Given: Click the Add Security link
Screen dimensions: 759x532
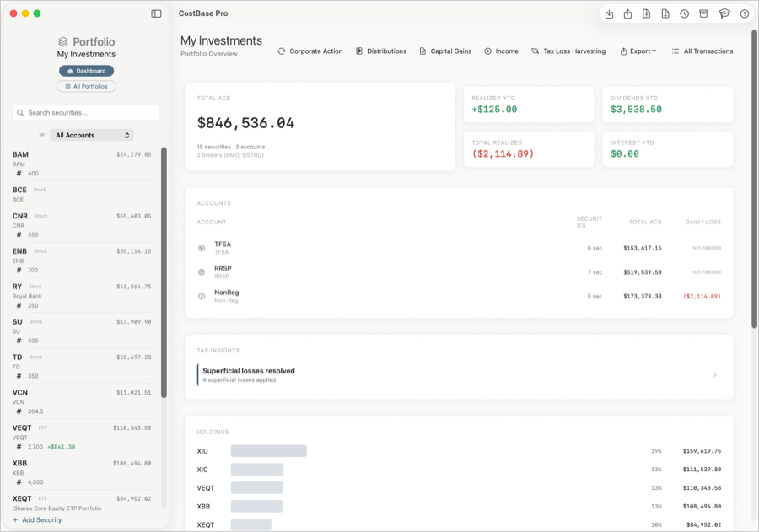Looking at the screenshot, I should [37, 519].
